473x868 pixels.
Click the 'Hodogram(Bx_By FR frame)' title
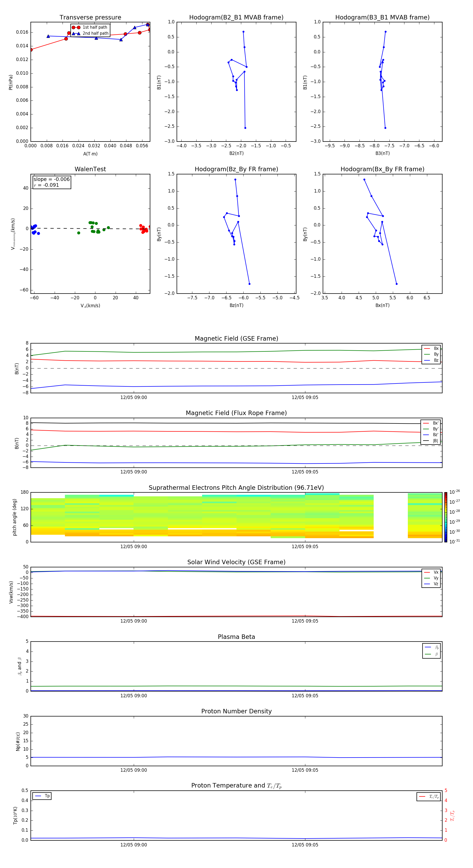382,169
